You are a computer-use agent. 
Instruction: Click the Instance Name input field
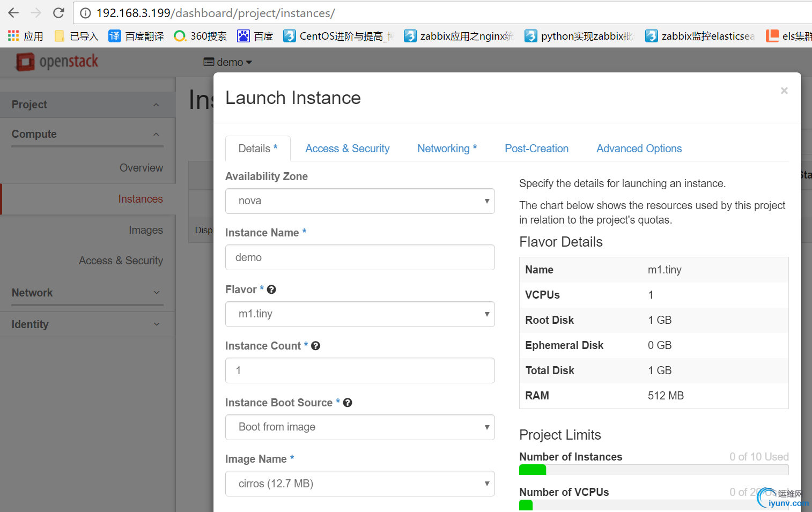click(359, 257)
